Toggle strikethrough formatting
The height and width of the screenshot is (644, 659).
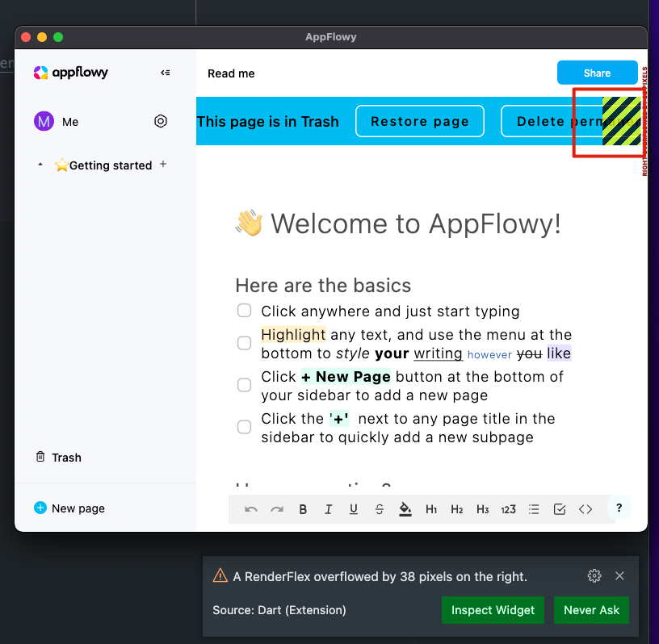[x=379, y=509]
